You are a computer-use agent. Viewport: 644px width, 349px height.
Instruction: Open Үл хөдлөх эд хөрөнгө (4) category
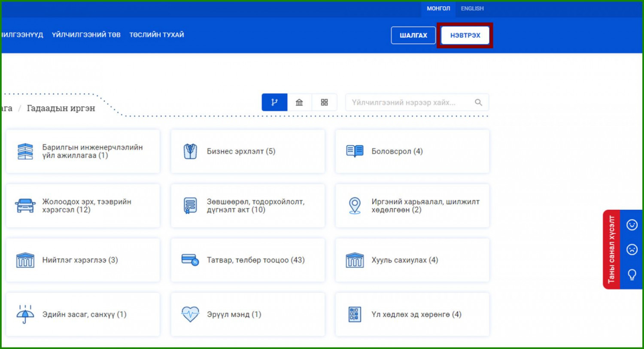point(412,315)
